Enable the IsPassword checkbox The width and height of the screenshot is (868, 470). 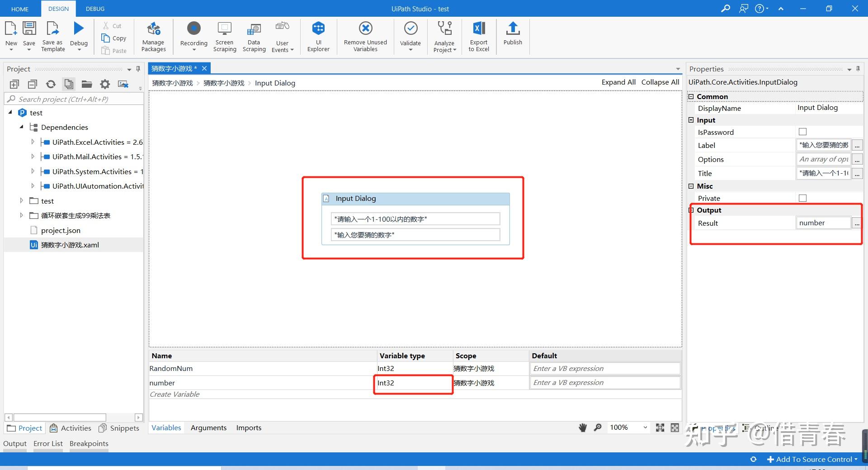tap(802, 132)
